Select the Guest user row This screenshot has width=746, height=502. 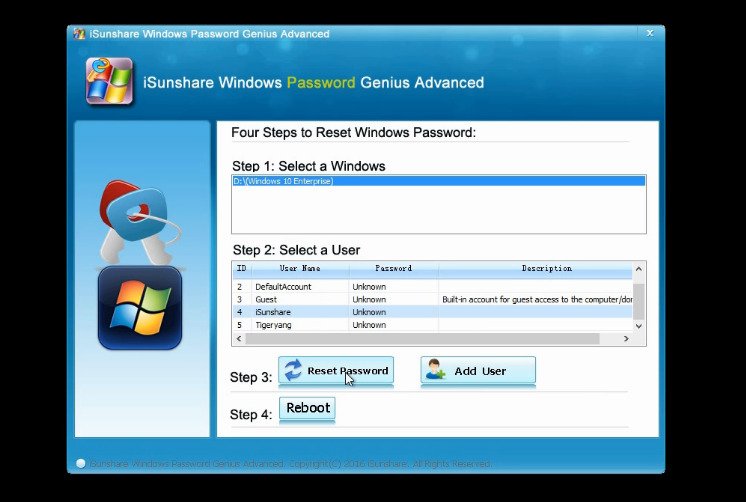432,299
